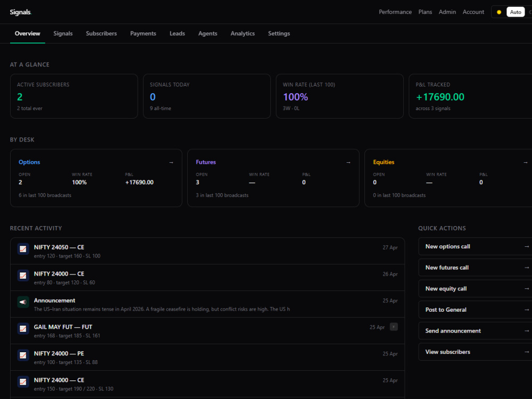Click View subscribers quick action
The width and height of the screenshot is (532, 399).
[475, 352]
